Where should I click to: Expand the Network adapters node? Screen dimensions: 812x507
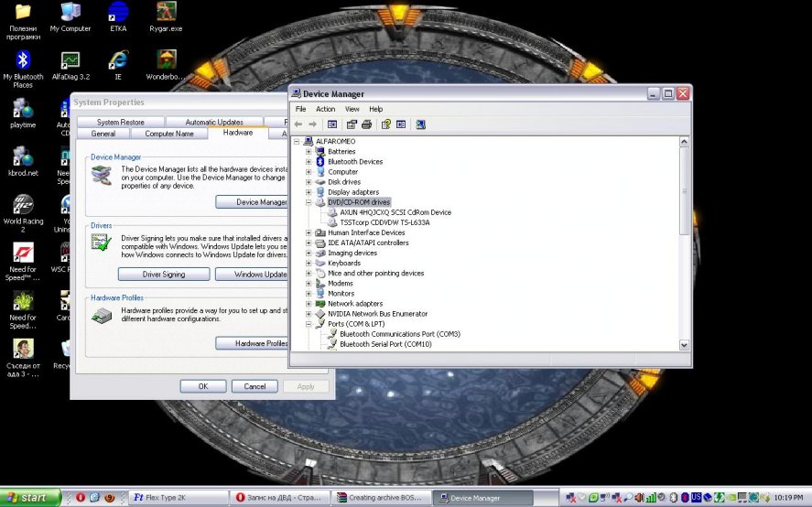[x=309, y=304]
